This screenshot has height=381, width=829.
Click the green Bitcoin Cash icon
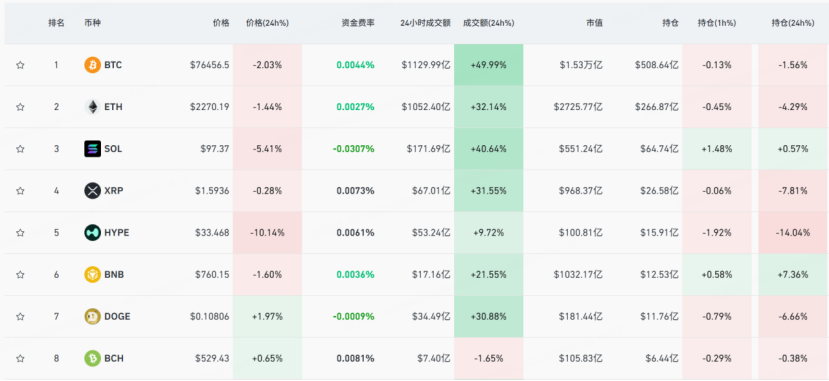(93, 358)
